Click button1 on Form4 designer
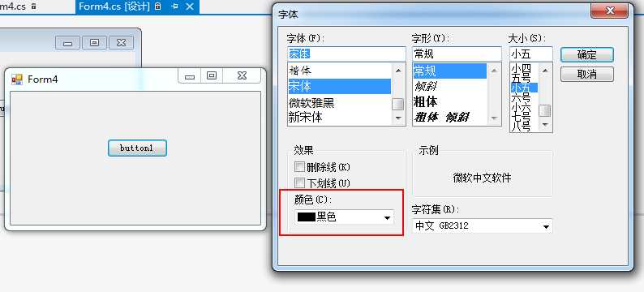Screen dimensions: 644x292 137,148
